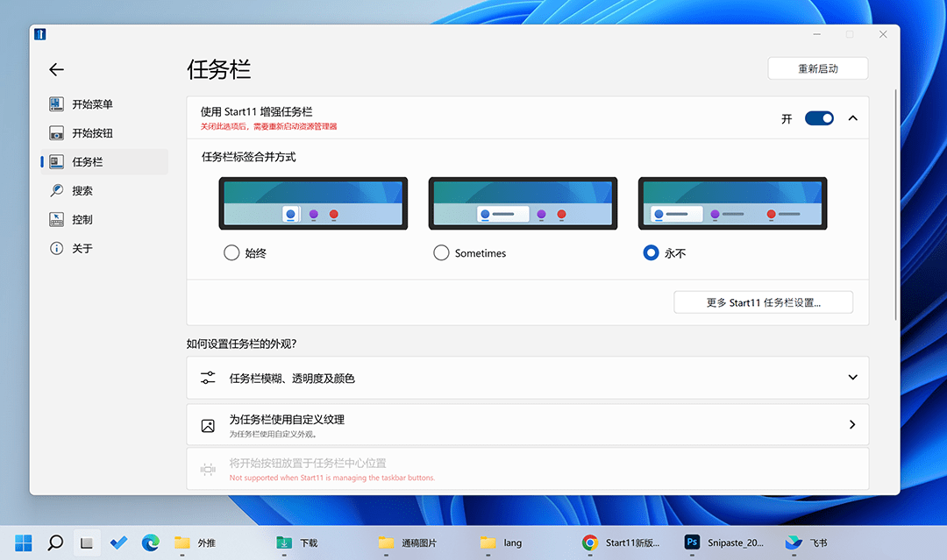This screenshot has height=560, width=947.
Task: Open the lang folder taskbar item
Action: click(x=502, y=543)
